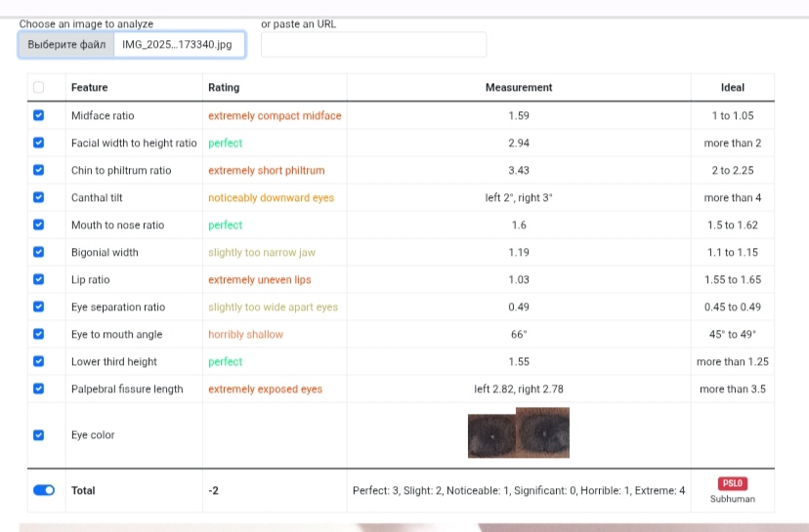Uncheck the Mouth to nose ratio checkbox

39,225
